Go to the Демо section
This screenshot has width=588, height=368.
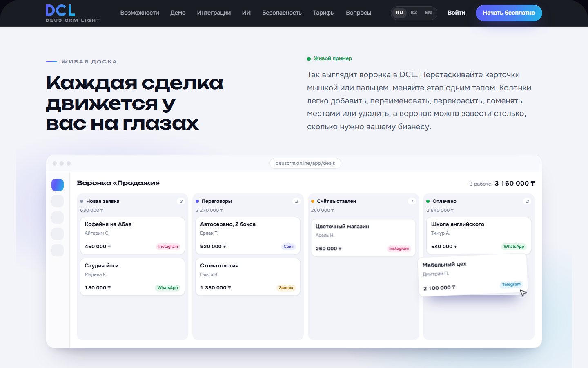[178, 13]
